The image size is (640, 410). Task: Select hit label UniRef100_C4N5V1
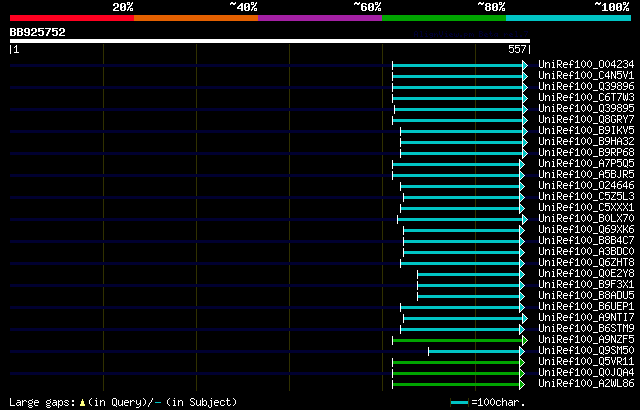(586, 75)
